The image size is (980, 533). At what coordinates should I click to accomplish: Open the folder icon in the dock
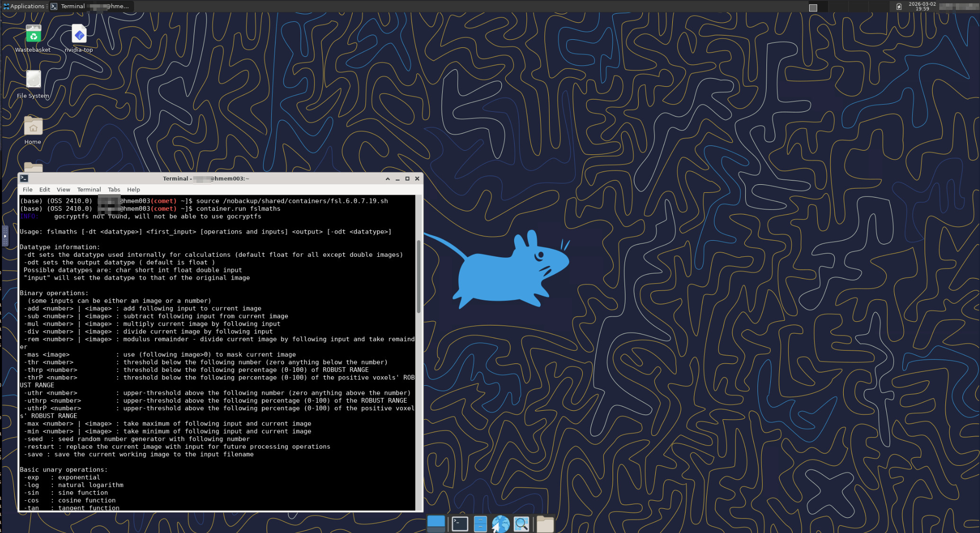coord(545,524)
